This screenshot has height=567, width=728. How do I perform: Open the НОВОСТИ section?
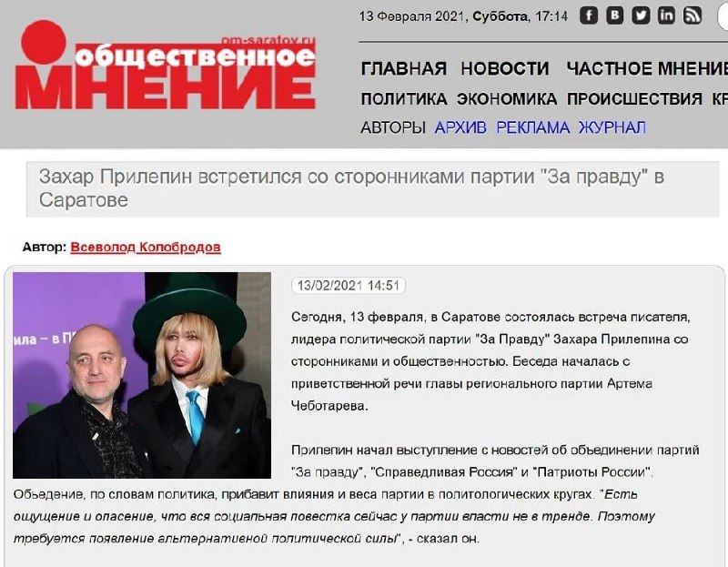coord(505,69)
